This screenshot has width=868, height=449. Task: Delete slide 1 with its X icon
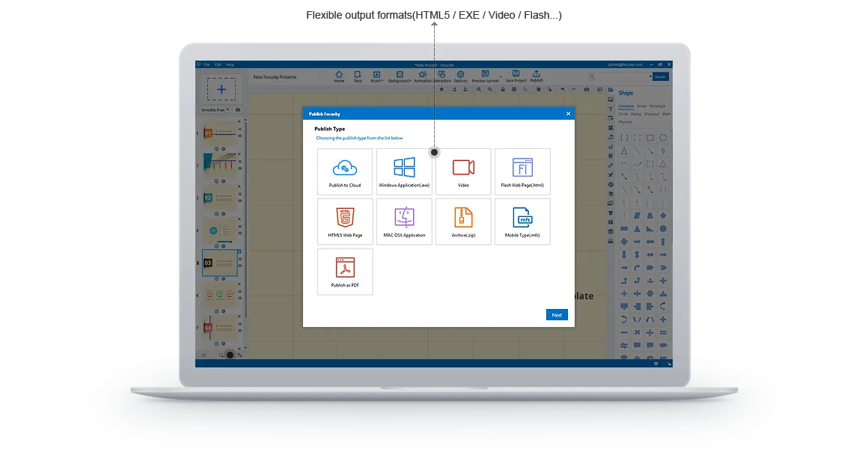[239, 122]
